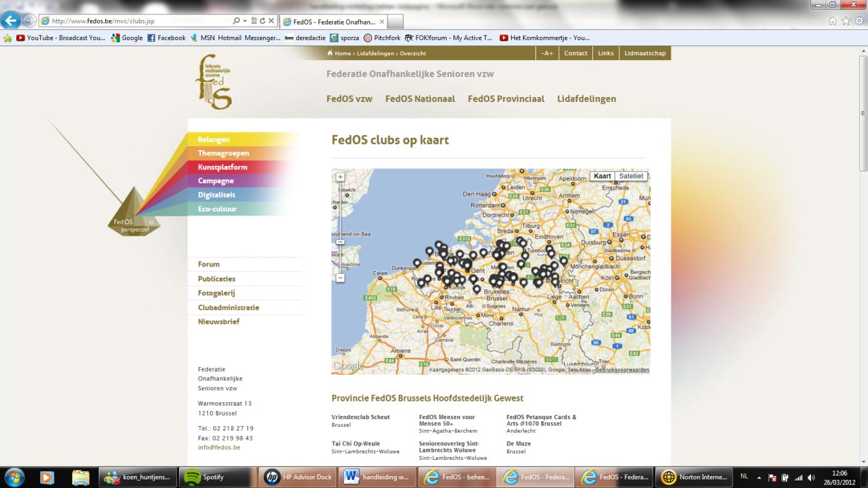Image resolution: width=868 pixels, height=488 pixels.
Task: Zoom out with the map minus button
Action: tap(340, 278)
